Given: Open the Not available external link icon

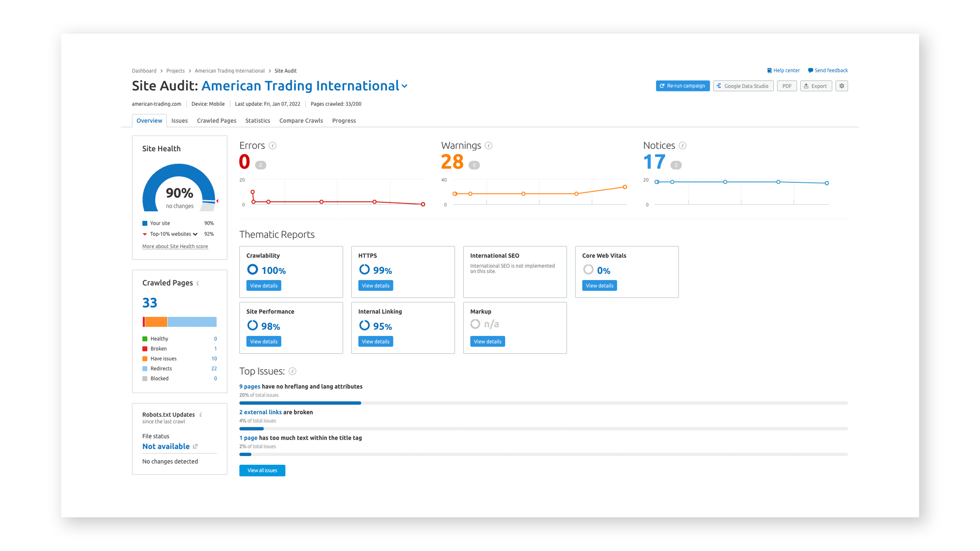Looking at the screenshot, I should 195,447.
